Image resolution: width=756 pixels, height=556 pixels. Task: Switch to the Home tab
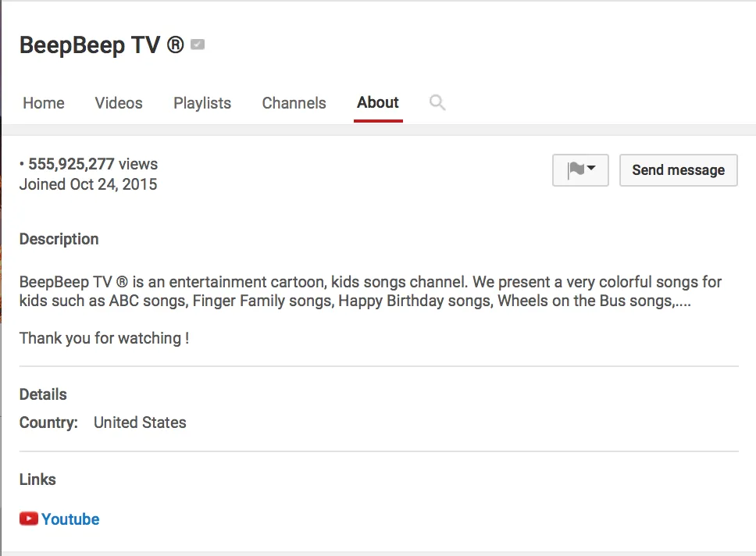[44, 103]
